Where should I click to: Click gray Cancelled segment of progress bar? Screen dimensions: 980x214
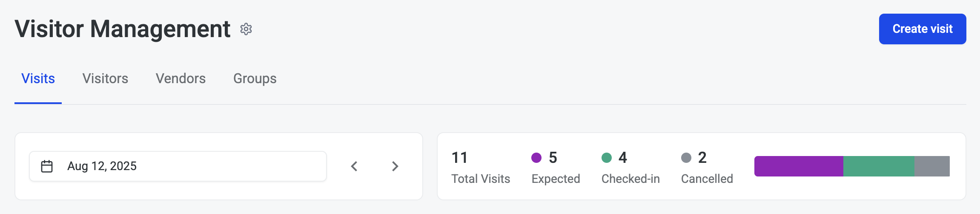(x=932, y=166)
